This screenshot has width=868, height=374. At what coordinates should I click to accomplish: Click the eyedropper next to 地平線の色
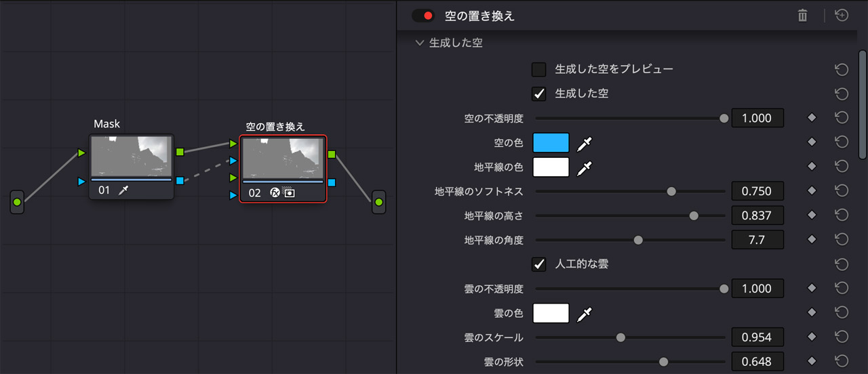coord(584,167)
